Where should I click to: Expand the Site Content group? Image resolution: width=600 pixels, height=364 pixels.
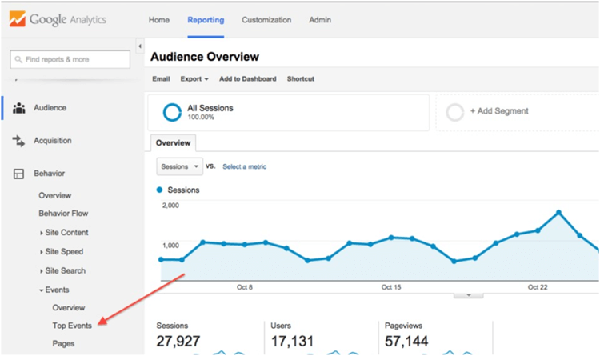pos(64,232)
